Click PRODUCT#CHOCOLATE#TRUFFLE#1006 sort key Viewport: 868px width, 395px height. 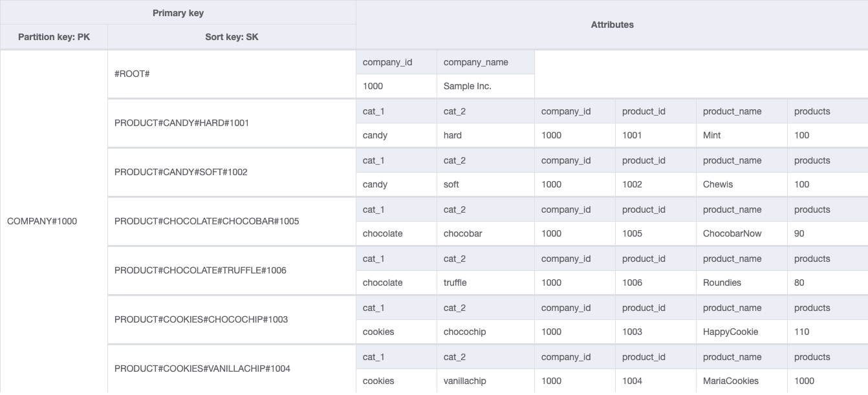coord(232,271)
